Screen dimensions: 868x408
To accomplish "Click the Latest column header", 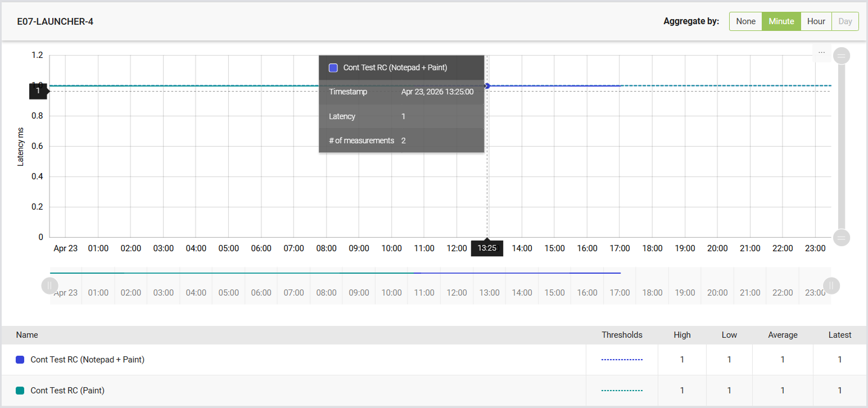I will [x=840, y=335].
